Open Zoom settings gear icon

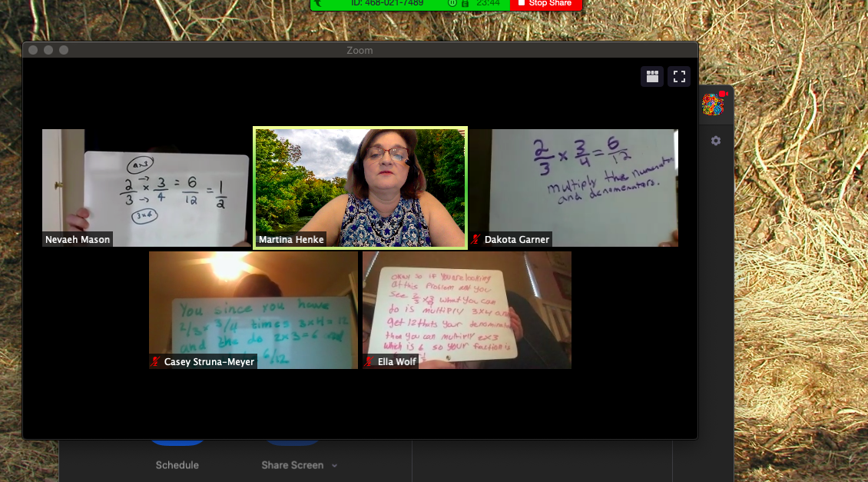(716, 141)
